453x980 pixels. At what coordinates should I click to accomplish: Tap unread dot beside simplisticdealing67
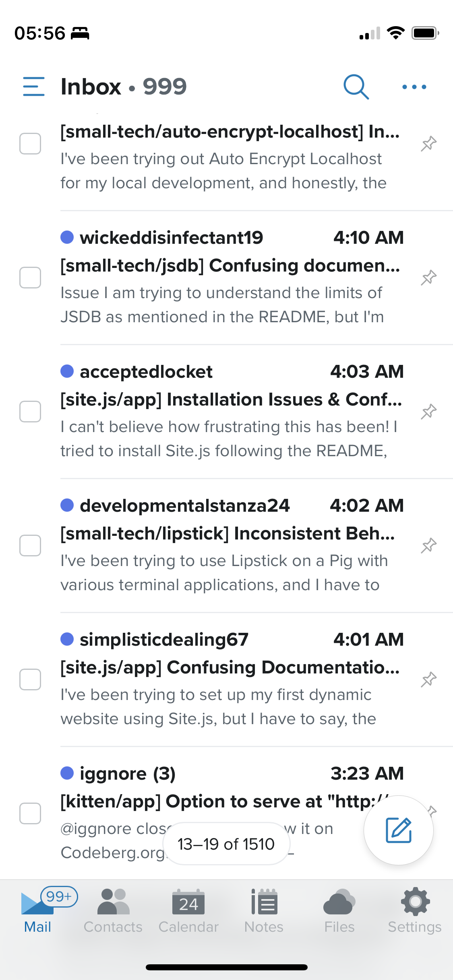click(x=67, y=639)
